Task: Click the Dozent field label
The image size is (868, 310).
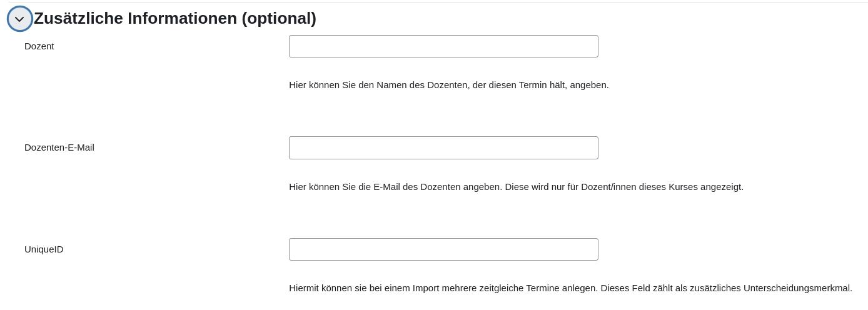Action: [x=39, y=46]
